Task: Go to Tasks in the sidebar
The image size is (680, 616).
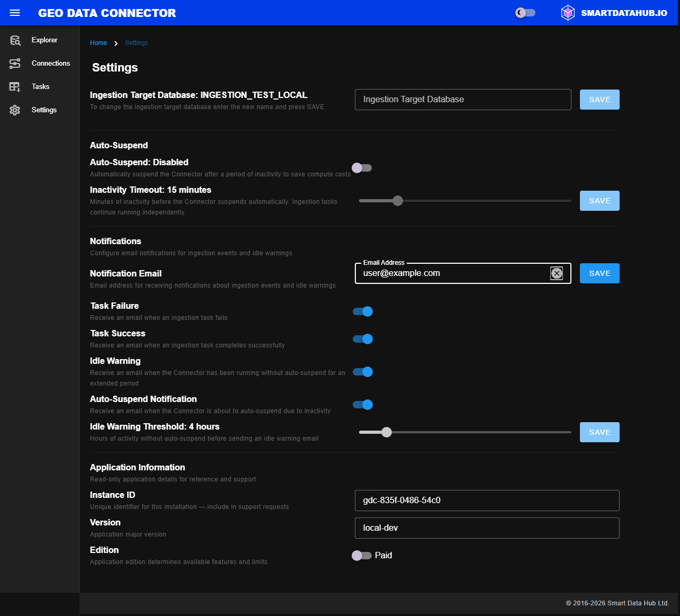Action: (x=40, y=87)
